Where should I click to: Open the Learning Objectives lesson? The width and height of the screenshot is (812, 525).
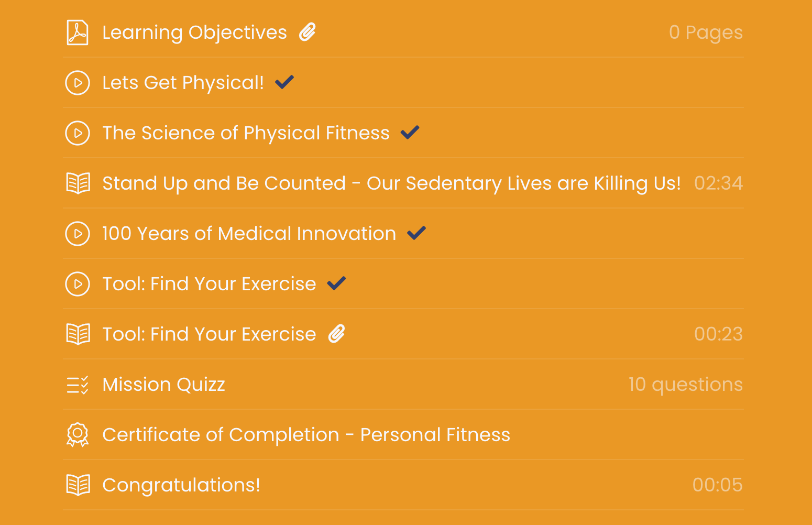click(x=194, y=32)
